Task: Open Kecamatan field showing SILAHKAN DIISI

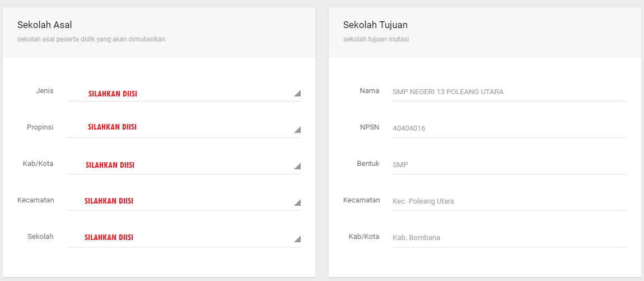Action: [x=184, y=202]
